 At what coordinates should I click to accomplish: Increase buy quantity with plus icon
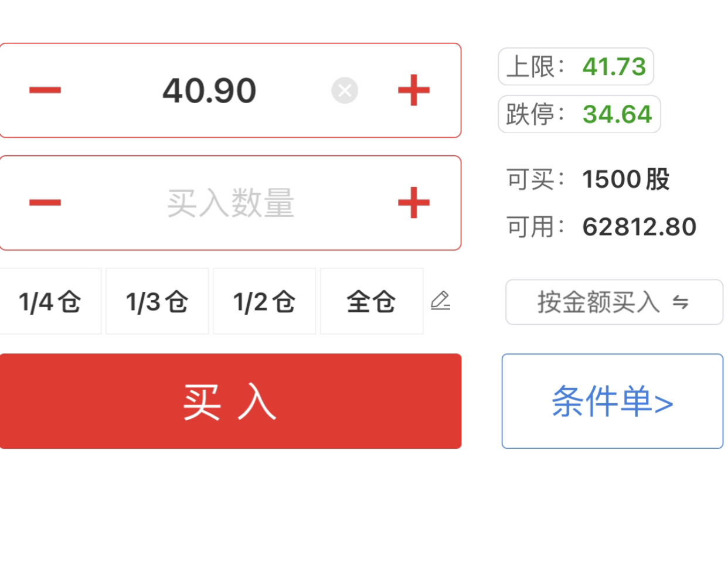414,203
